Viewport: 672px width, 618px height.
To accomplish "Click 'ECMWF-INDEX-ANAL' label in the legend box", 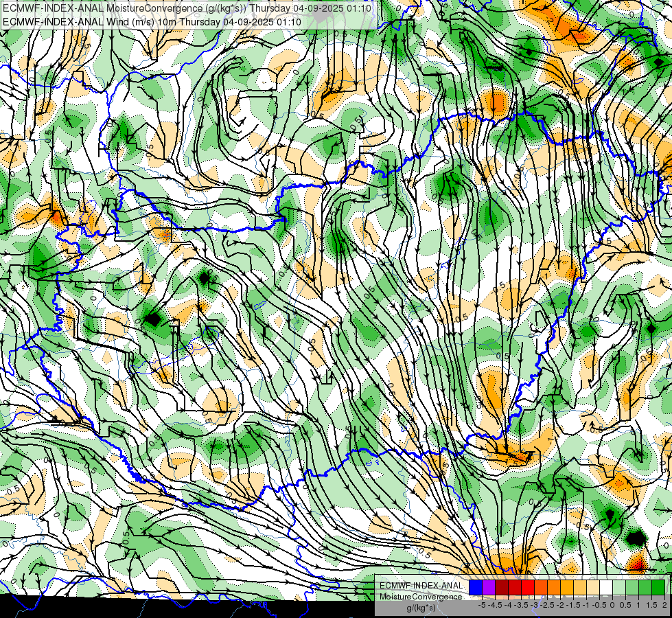I will 421,586.
